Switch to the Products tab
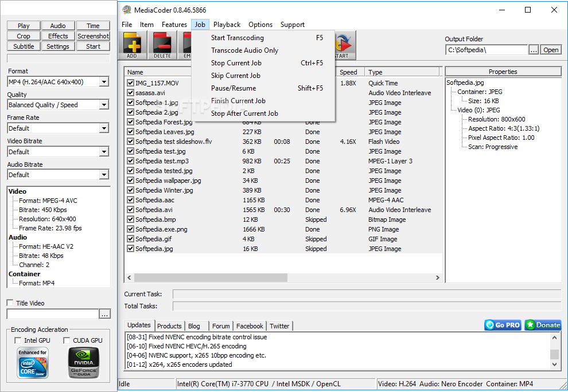Screen dimensions: 568x392 click(x=169, y=326)
